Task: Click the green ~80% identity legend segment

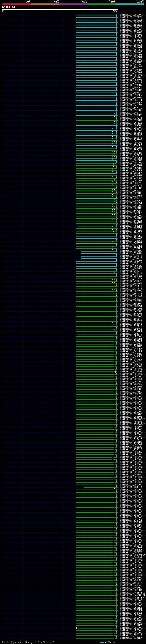Action: pyautogui.click(x=101, y=4)
